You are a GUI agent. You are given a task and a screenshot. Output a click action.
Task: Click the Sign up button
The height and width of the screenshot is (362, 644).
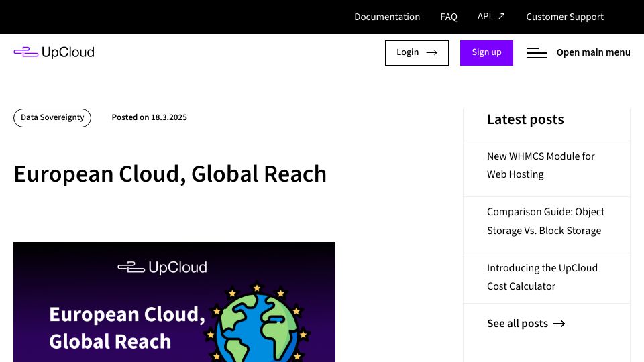click(486, 52)
